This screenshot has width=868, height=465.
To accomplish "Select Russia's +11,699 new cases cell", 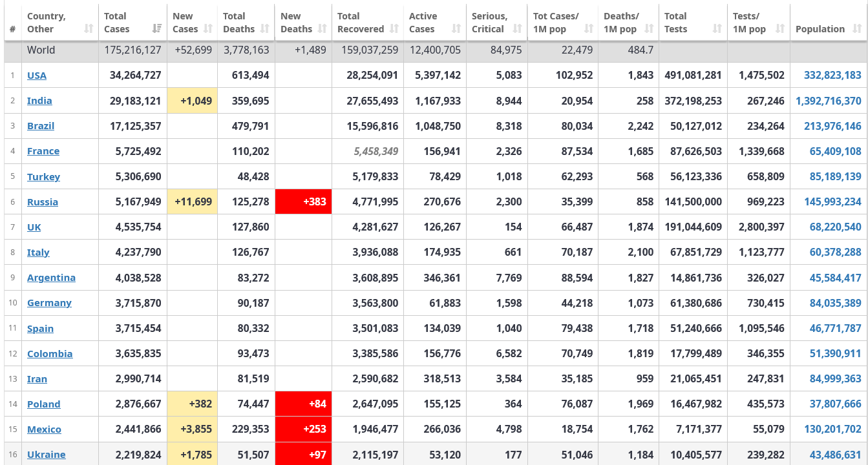I will [x=192, y=202].
